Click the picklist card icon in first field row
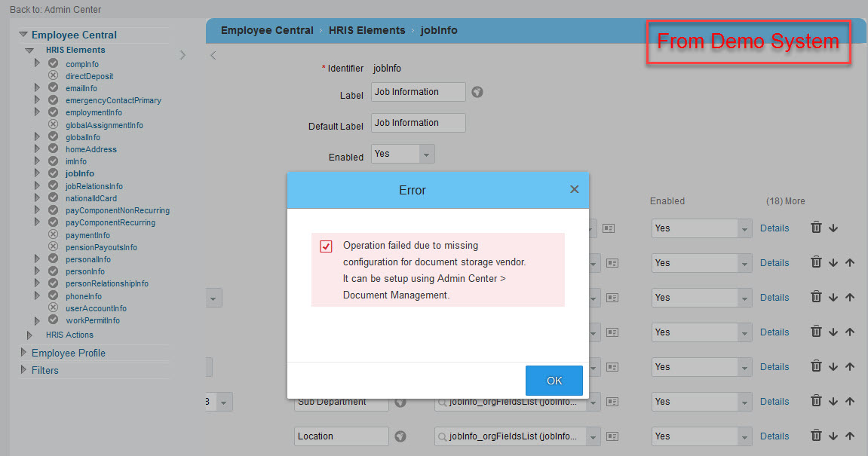This screenshot has width=868, height=456. [609, 228]
